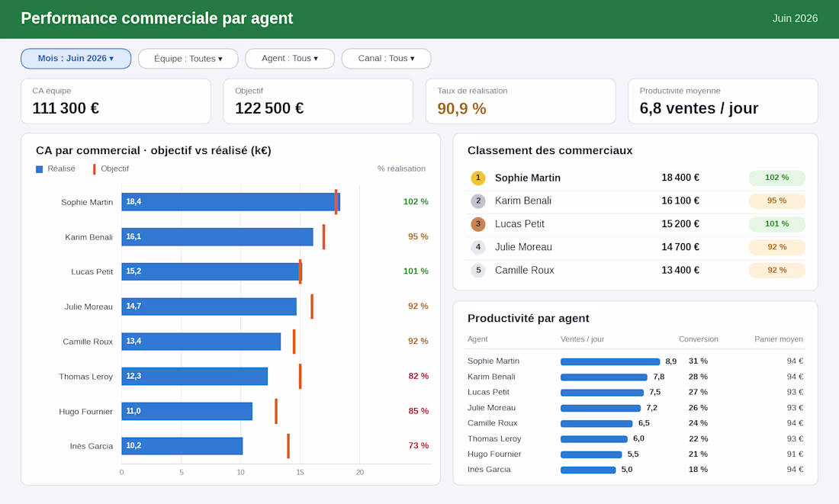The image size is (839, 504).
Task: Click the blue Réalisé legend swatch
Action: click(39, 169)
